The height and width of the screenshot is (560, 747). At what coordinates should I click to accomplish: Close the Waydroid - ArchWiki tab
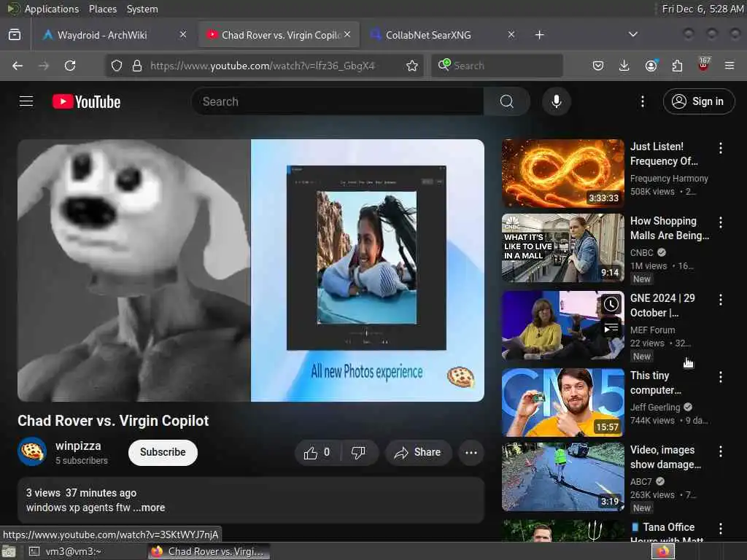pyautogui.click(x=183, y=34)
